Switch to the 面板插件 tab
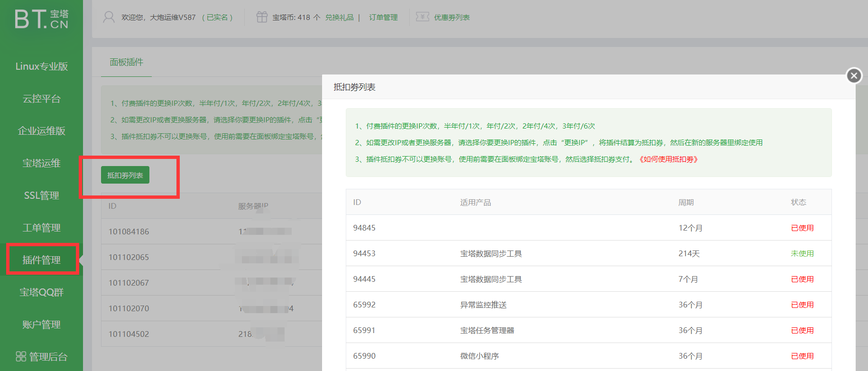868x371 pixels. pyautogui.click(x=126, y=62)
